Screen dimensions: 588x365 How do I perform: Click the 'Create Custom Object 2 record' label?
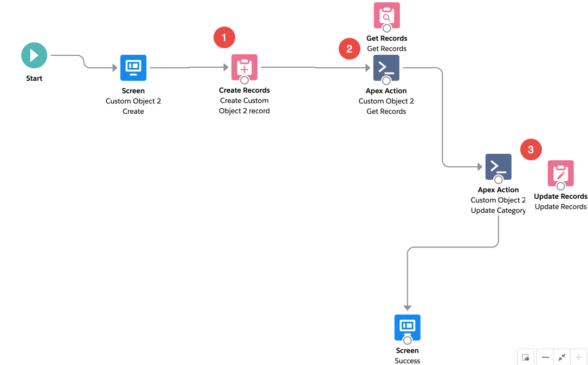coord(244,106)
